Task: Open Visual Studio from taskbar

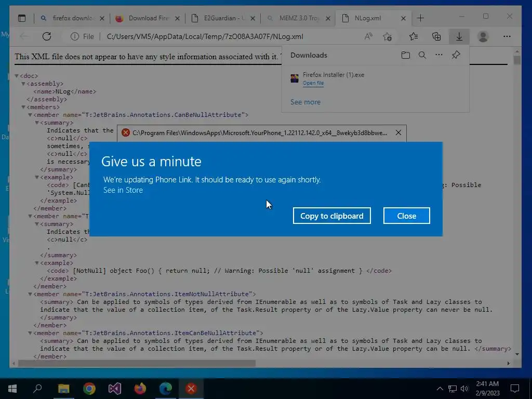Action: (x=115, y=389)
